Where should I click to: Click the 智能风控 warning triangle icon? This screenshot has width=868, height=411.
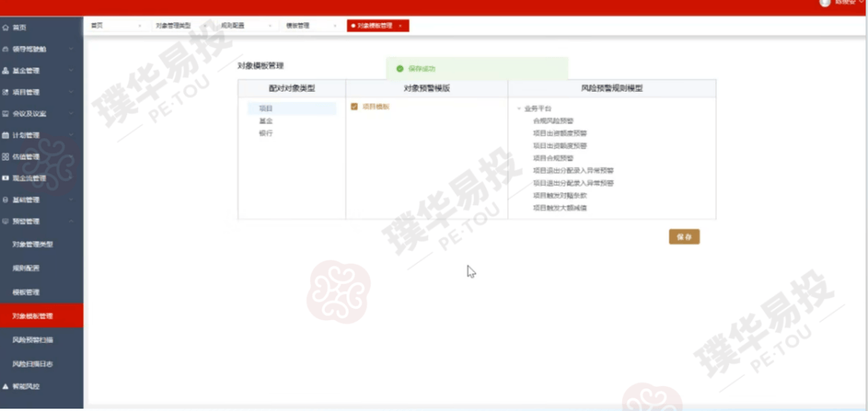pos(6,387)
